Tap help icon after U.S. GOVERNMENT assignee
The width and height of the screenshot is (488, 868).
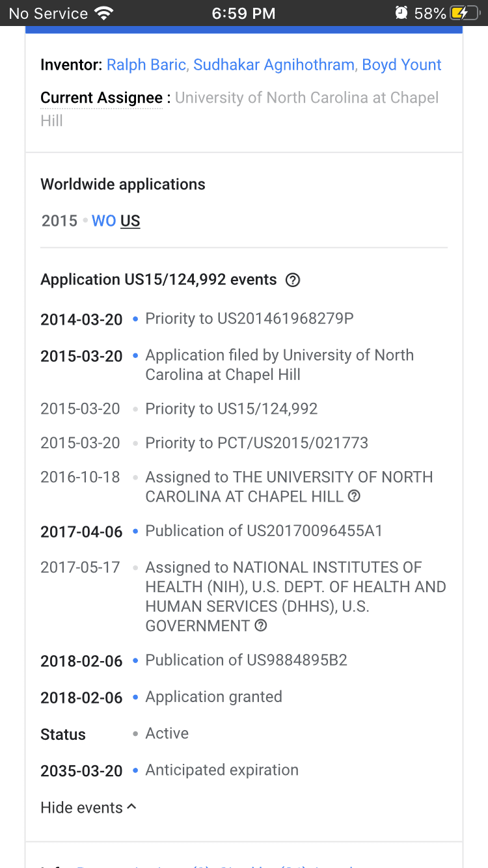261,625
